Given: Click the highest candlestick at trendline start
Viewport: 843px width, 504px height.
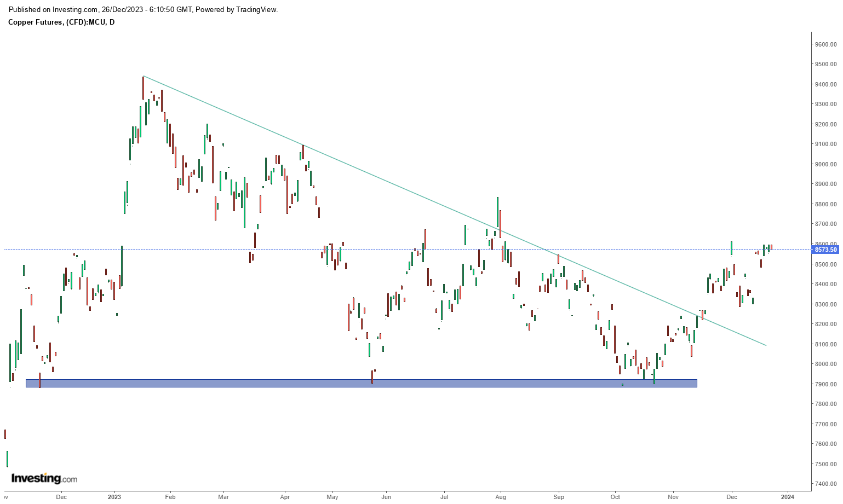Looking at the screenshot, I should coord(143,88).
